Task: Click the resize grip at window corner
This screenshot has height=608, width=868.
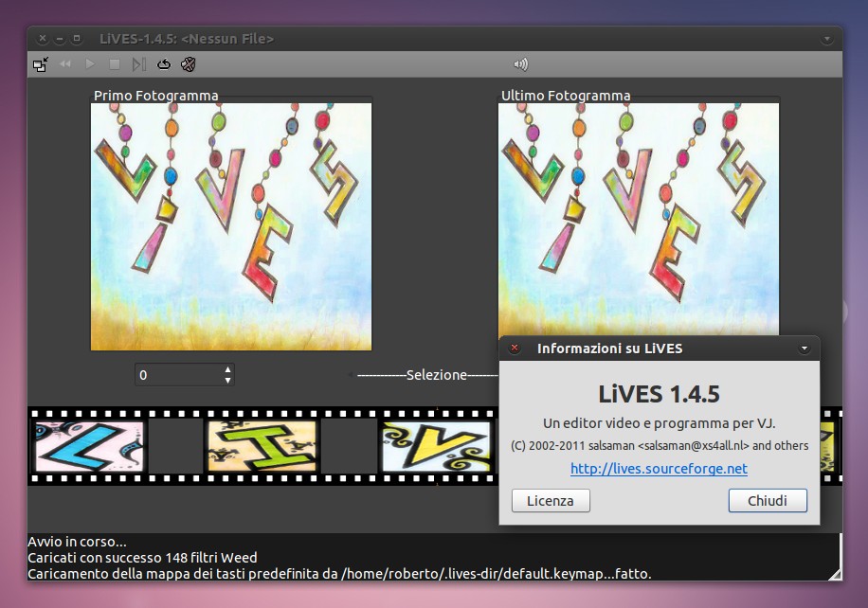Action: click(x=835, y=574)
